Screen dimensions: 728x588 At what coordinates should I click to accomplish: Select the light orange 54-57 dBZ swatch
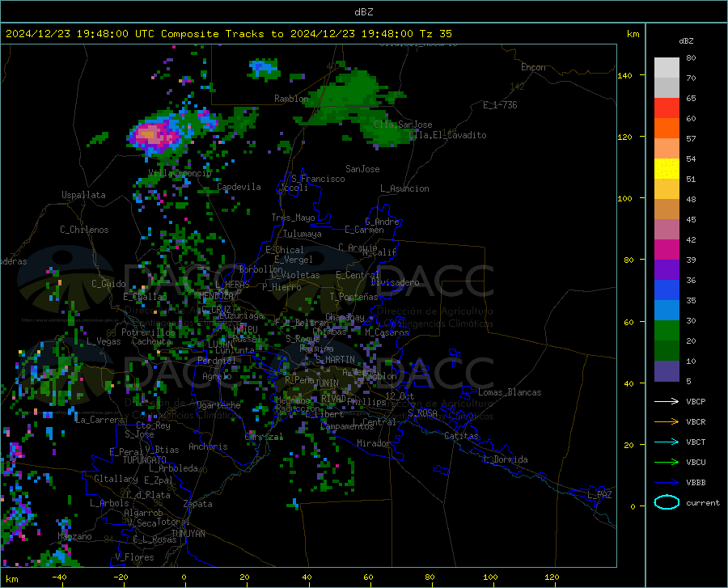pos(667,149)
